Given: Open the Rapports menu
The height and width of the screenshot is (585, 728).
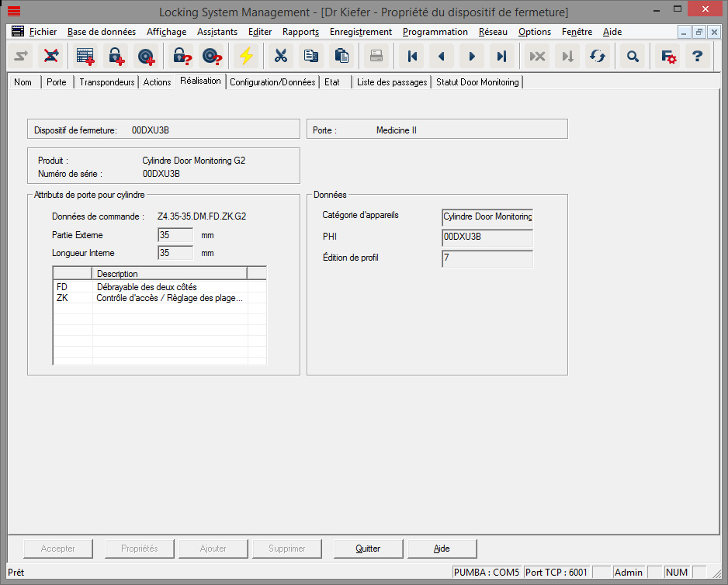Looking at the screenshot, I should pos(300,32).
